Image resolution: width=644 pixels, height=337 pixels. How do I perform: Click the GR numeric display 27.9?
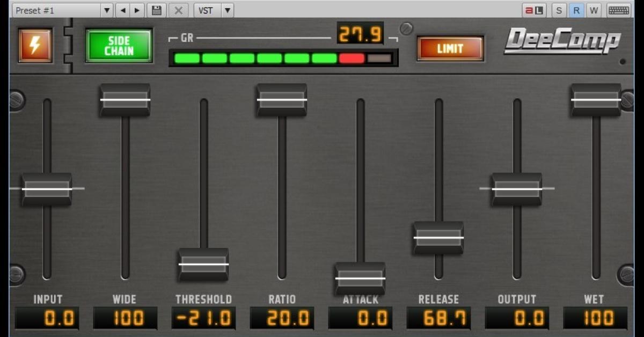[x=360, y=34]
